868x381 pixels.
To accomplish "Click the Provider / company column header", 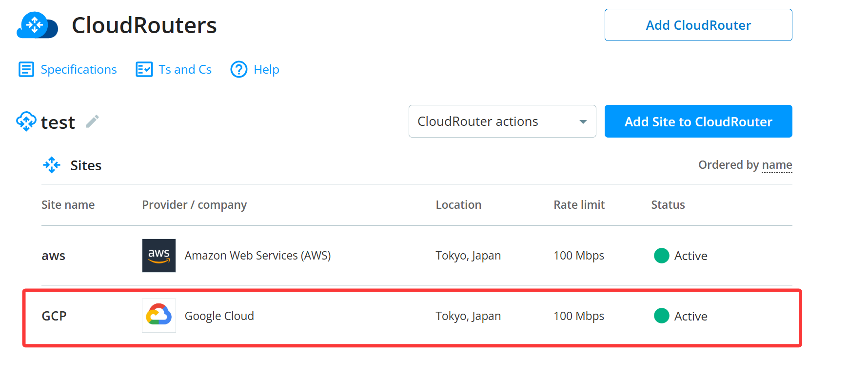I will 195,205.
